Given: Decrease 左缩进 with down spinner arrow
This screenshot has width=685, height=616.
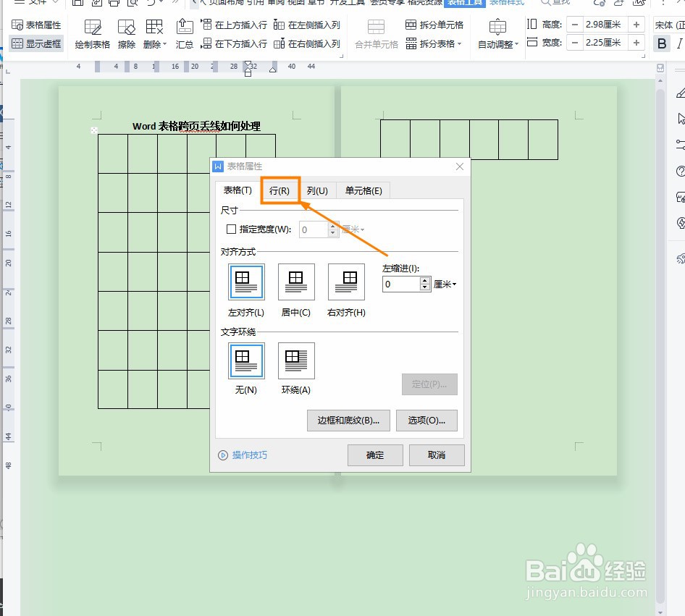Looking at the screenshot, I should (x=425, y=287).
